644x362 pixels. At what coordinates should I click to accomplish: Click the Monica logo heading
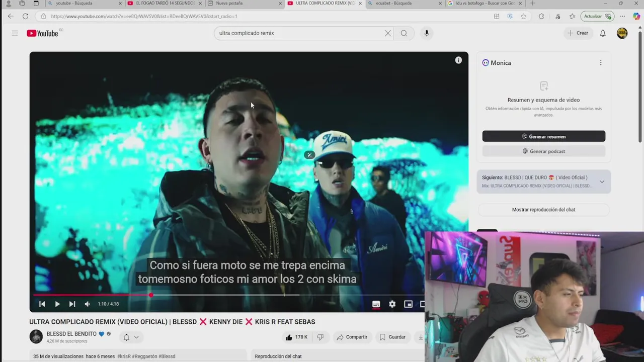pyautogui.click(x=497, y=63)
